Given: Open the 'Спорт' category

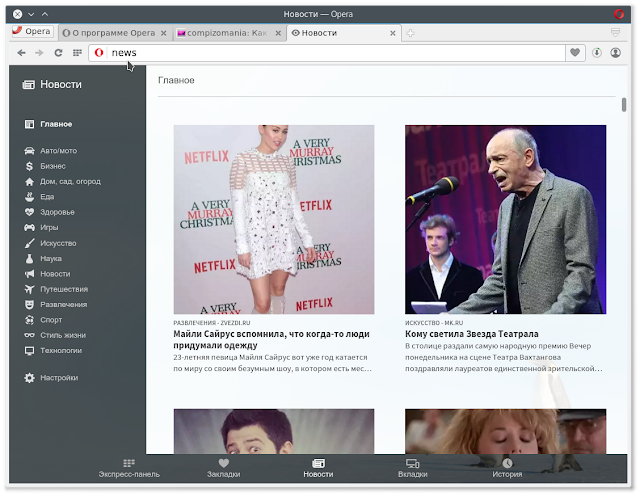Looking at the screenshot, I should pos(43,320).
